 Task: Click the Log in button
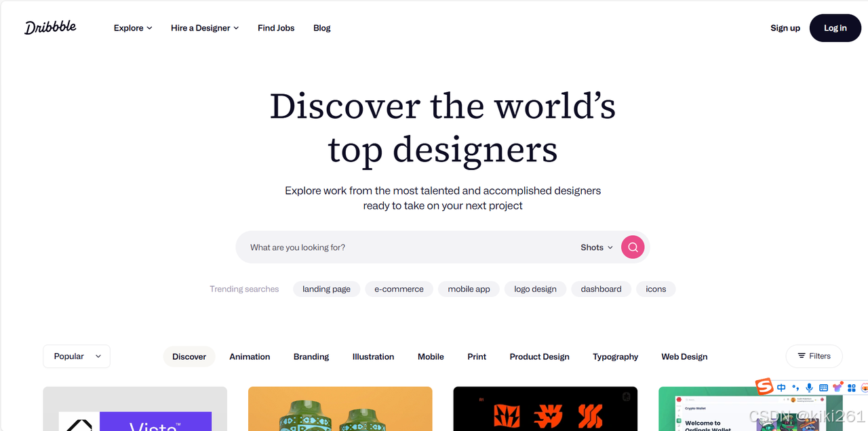tap(835, 28)
